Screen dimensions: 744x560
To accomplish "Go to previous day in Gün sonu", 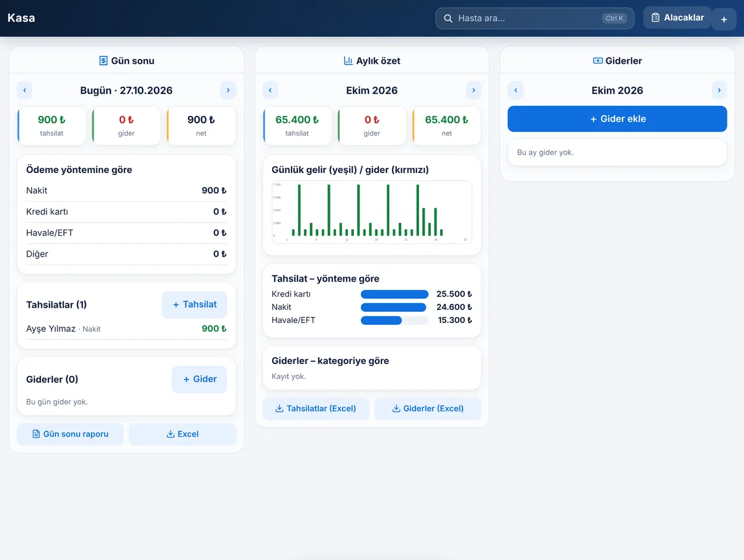I will coord(25,91).
